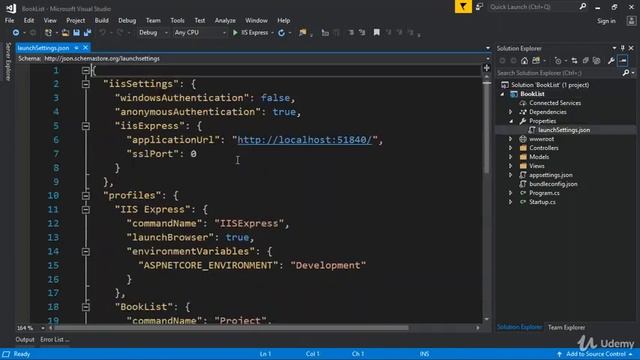Click the green Start debugging arrow
Viewport: 640px width, 360px height.
(x=235, y=33)
